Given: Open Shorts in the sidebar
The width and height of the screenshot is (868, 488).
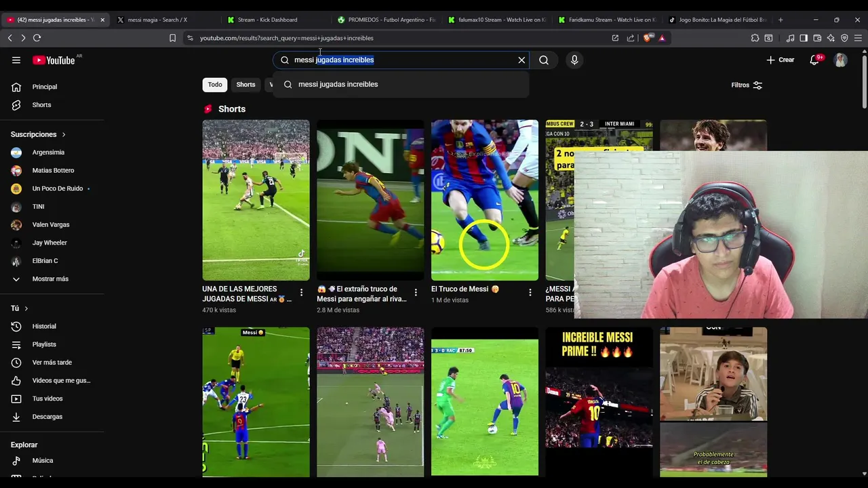Looking at the screenshot, I should [x=41, y=105].
